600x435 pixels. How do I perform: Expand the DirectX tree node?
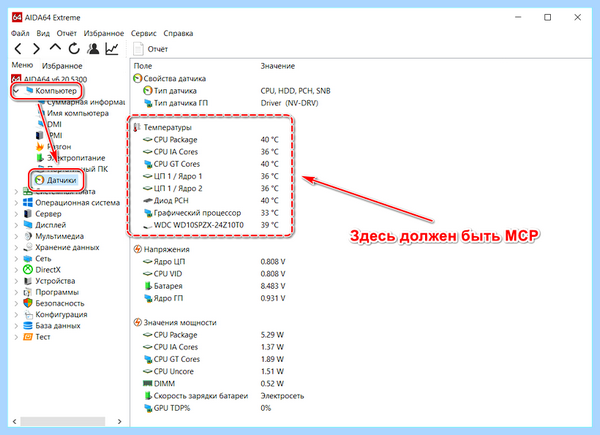click(x=16, y=270)
